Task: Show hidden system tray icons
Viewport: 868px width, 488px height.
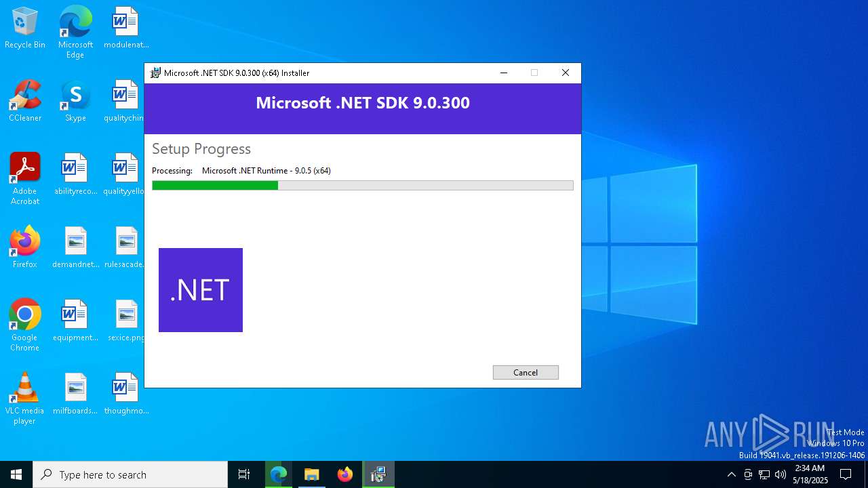Action: pyautogui.click(x=731, y=474)
